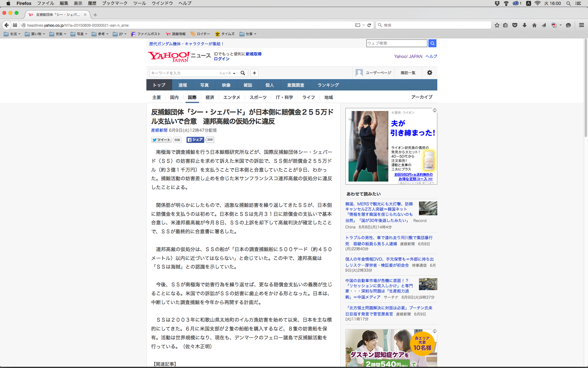Reload the current page
Image resolution: width=588 pixels, height=368 pixels.
(x=369, y=25)
